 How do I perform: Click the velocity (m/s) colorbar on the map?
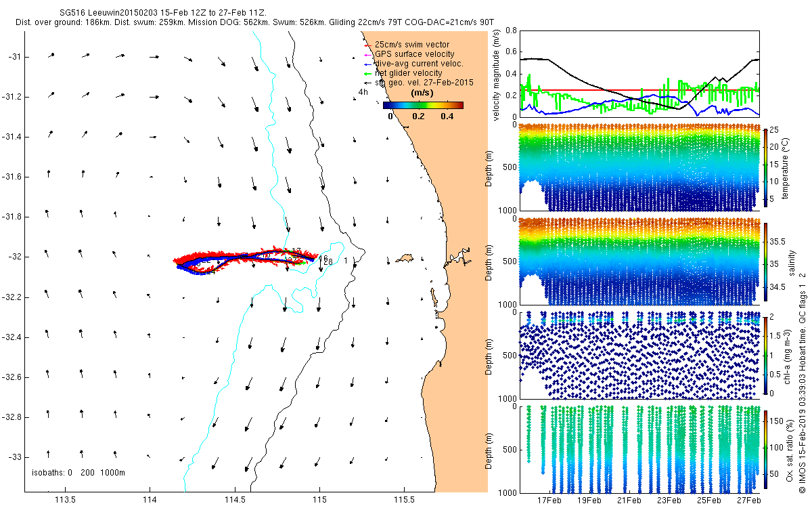[x=423, y=105]
